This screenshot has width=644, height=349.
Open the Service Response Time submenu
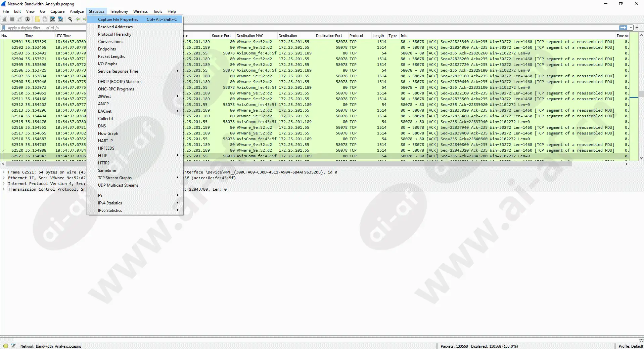(135, 71)
